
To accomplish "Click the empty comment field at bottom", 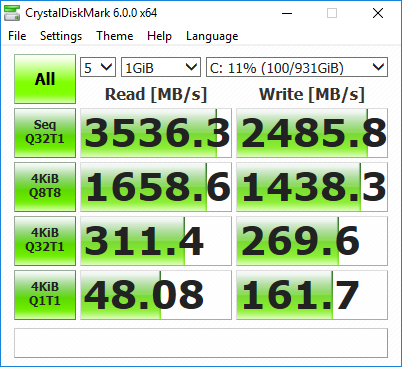I will coord(201,343).
